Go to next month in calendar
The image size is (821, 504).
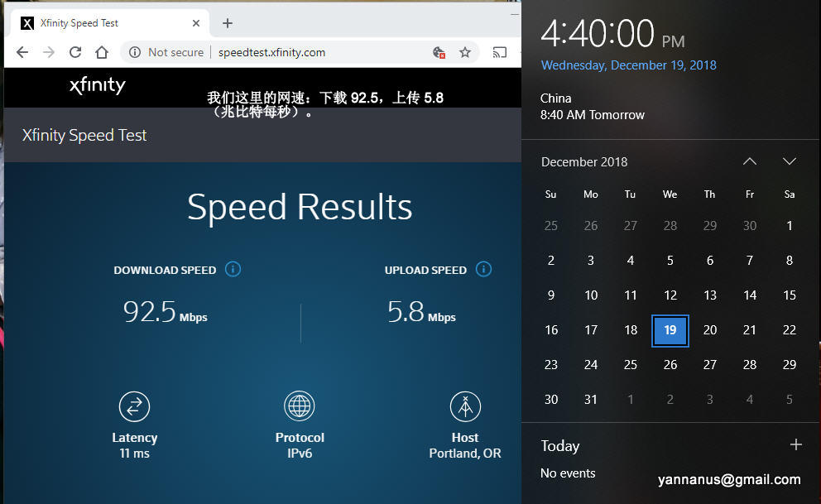(789, 161)
